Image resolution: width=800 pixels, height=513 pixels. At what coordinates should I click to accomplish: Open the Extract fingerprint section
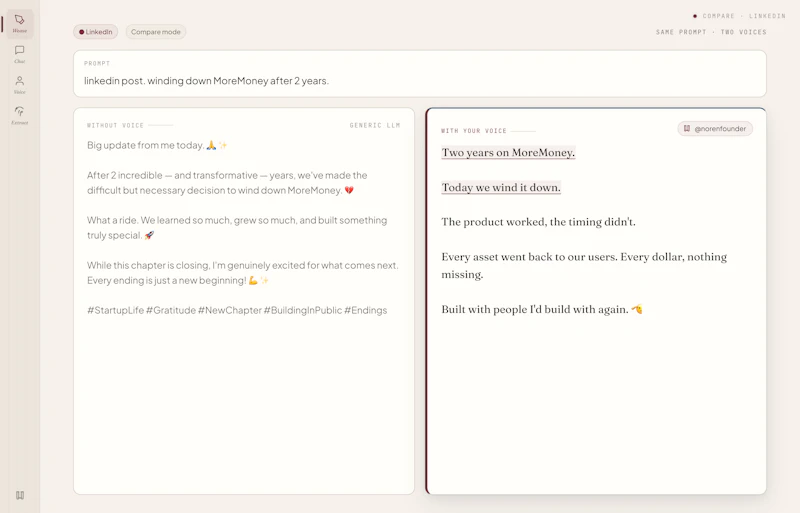click(x=19, y=115)
